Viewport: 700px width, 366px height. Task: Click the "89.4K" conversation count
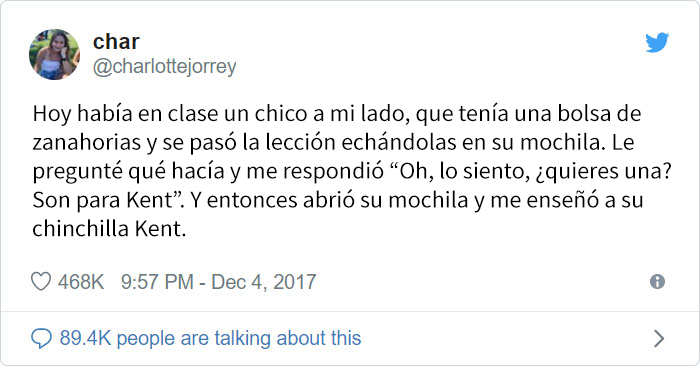point(85,338)
